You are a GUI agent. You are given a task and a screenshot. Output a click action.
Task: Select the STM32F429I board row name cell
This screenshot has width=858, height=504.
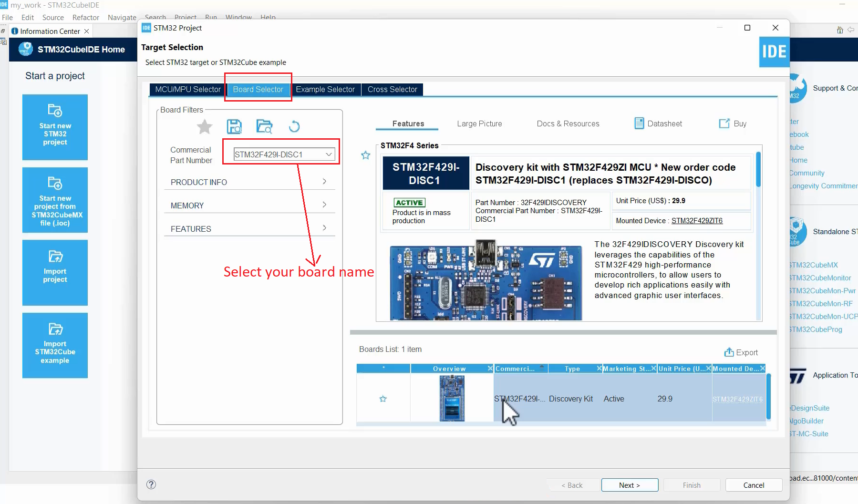[x=520, y=399]
